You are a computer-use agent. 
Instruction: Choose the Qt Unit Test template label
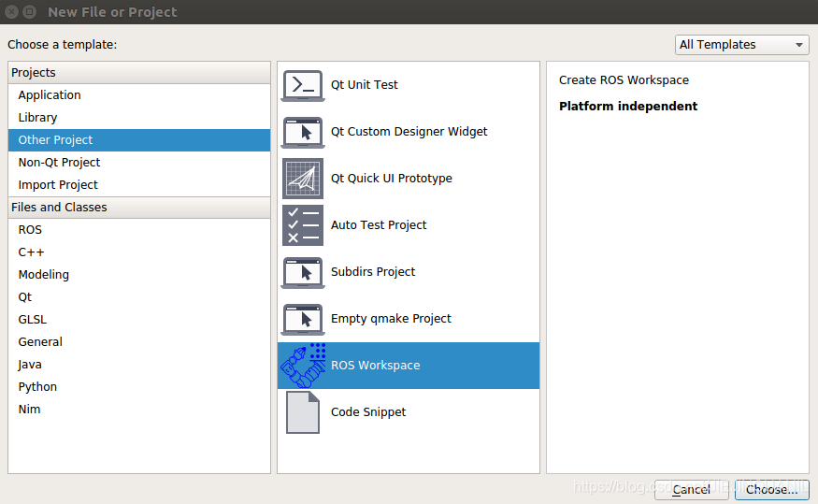365,84
